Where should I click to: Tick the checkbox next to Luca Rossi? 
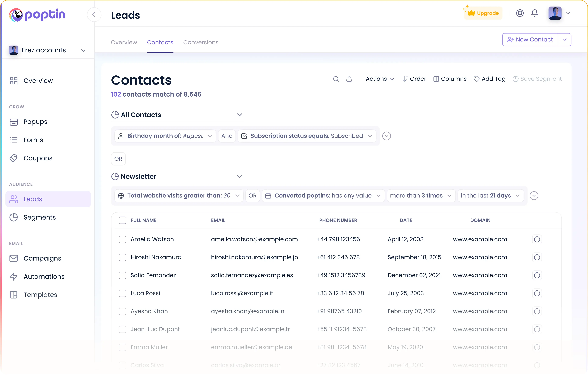(122, 293)
